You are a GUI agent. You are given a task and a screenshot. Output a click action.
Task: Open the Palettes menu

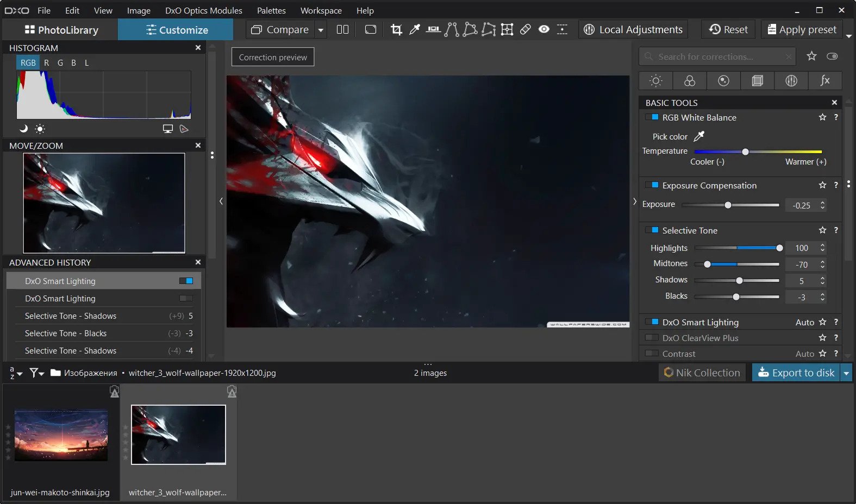coord(271,10)
